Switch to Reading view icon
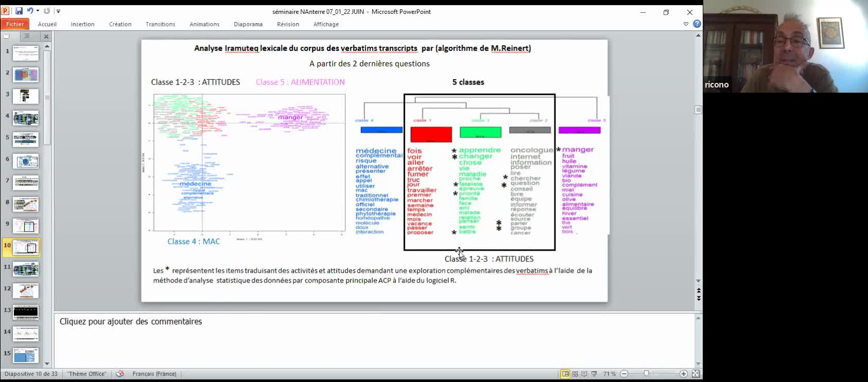The width and height of the screenshot is (868, 382). [x=584, y=374]
